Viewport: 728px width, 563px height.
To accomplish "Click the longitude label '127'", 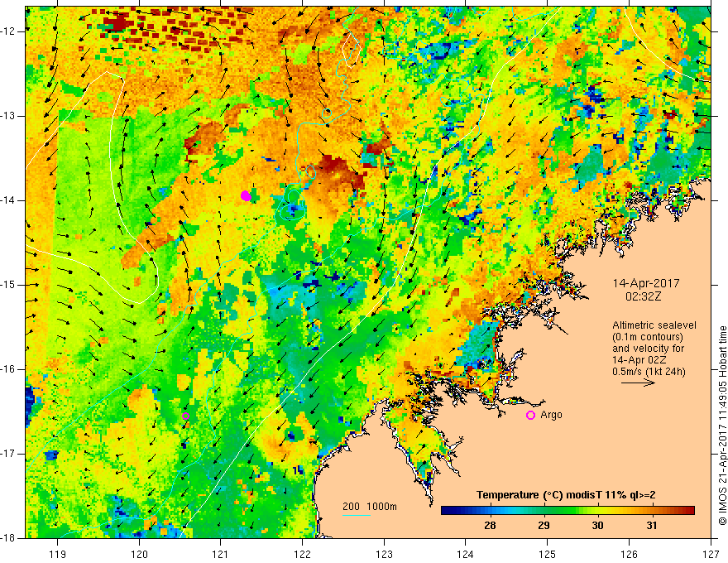I will tap(711, 554).
